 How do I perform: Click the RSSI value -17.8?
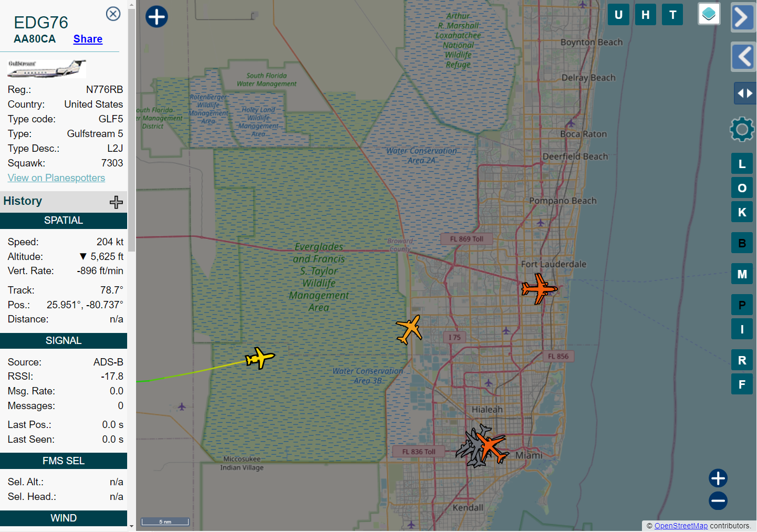(112, 377)
